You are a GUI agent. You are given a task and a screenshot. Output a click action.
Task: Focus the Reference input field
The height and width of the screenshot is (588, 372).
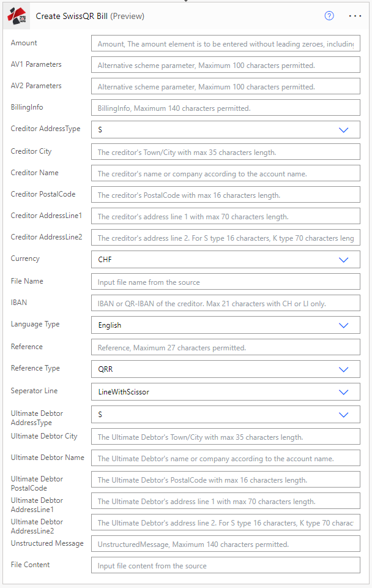pyautogui.click(x=225, y=347)
